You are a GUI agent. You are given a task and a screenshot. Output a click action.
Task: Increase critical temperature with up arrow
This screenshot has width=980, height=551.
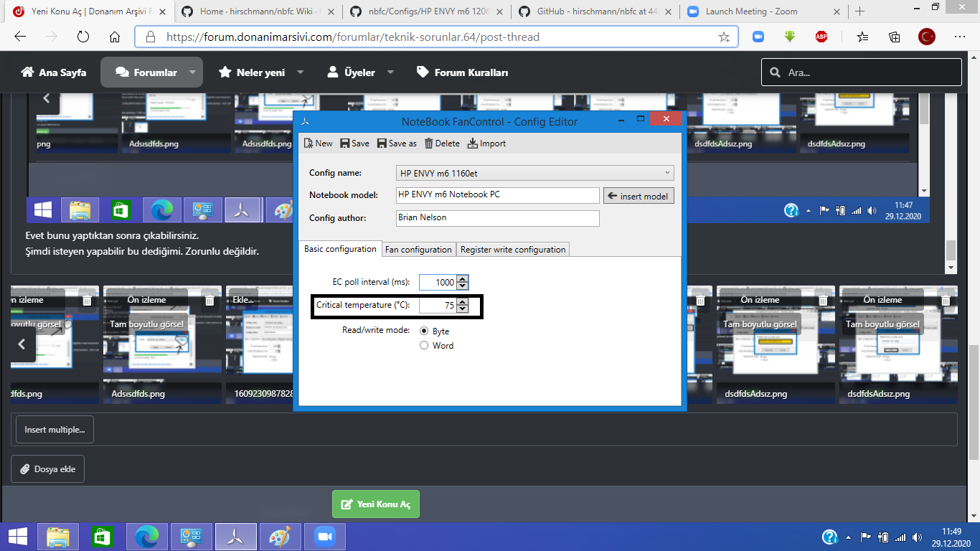(x=462, y=302)
